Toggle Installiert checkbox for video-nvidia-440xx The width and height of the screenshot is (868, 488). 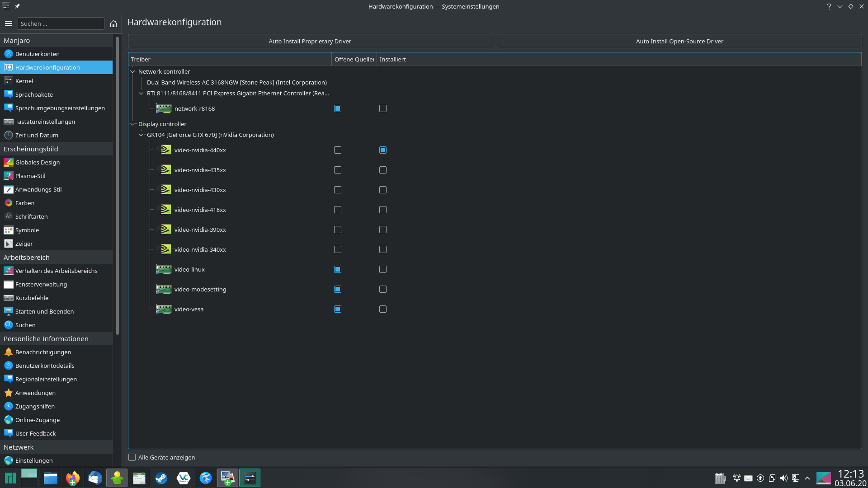pos(383,150)
